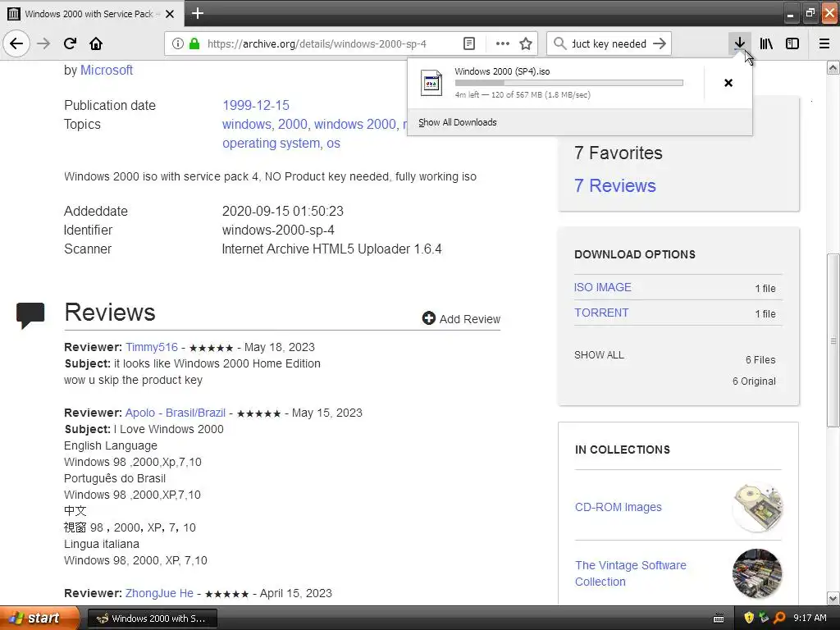
Task: Click the Vintage Software Collection thumbnail
Action: (757, 573)
